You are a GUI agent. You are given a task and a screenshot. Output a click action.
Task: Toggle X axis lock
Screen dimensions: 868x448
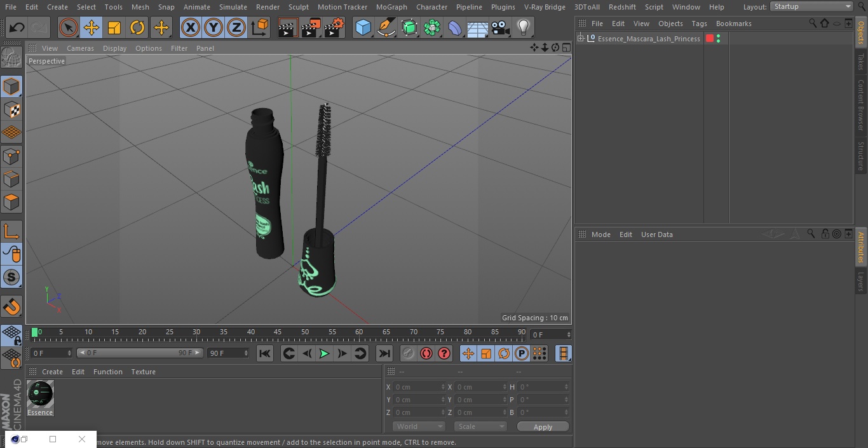pyautogui.click(x=191, y=27)
